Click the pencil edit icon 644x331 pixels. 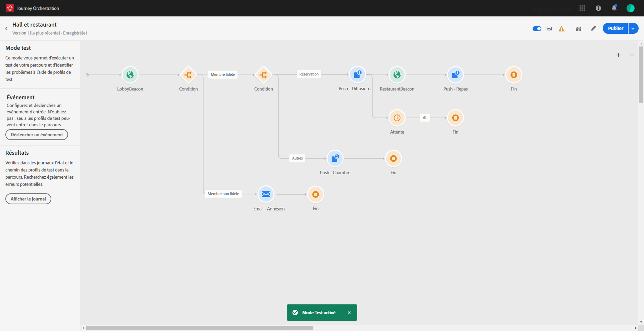(593, 28)
